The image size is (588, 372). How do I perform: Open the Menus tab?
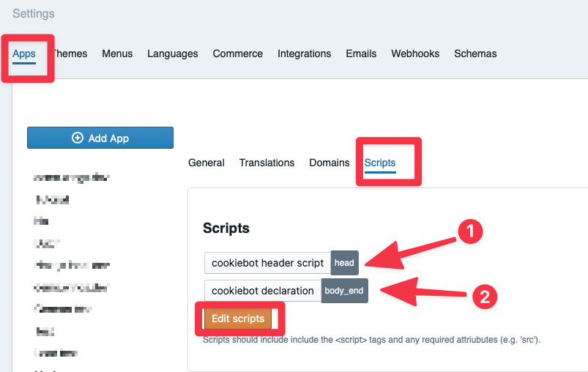(117, 53)
